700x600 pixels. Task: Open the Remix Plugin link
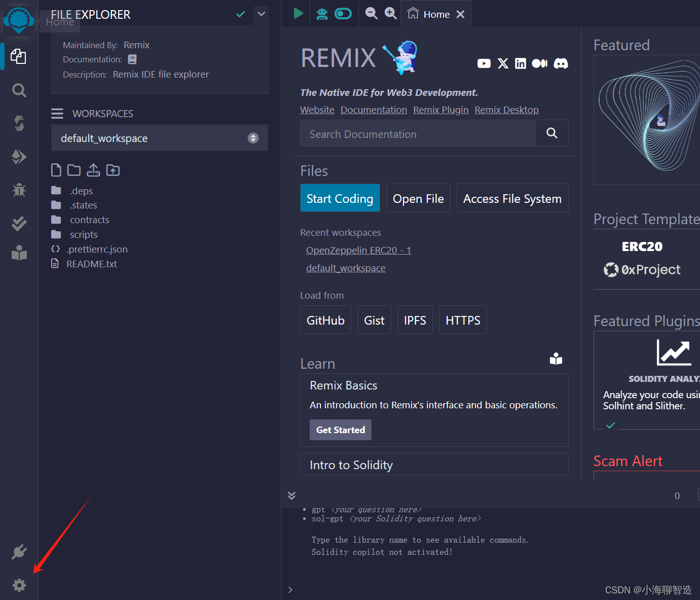click(x=441, y=110)
